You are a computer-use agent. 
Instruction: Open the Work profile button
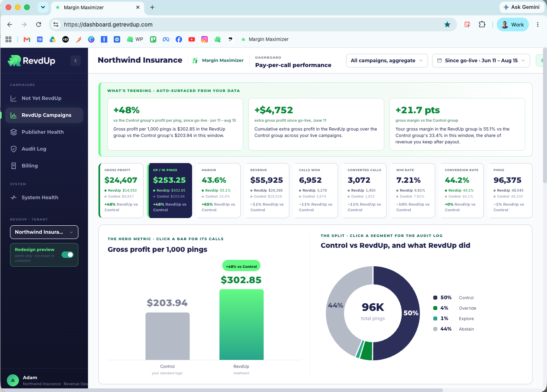[x=513, y=24]
